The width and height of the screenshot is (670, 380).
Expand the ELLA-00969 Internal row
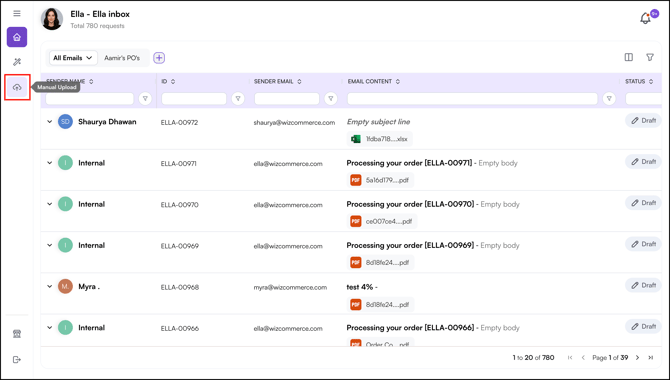(50, 245)
